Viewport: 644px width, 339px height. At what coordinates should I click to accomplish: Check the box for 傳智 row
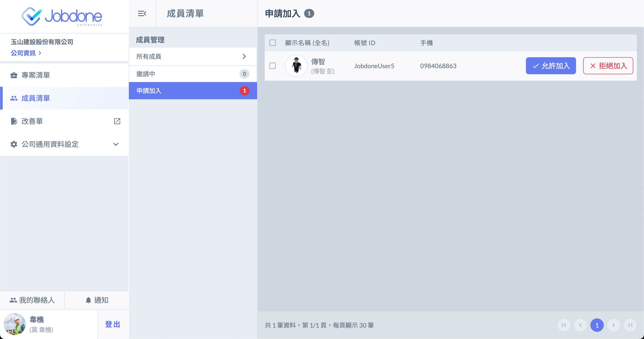click(x=273, y=66)
